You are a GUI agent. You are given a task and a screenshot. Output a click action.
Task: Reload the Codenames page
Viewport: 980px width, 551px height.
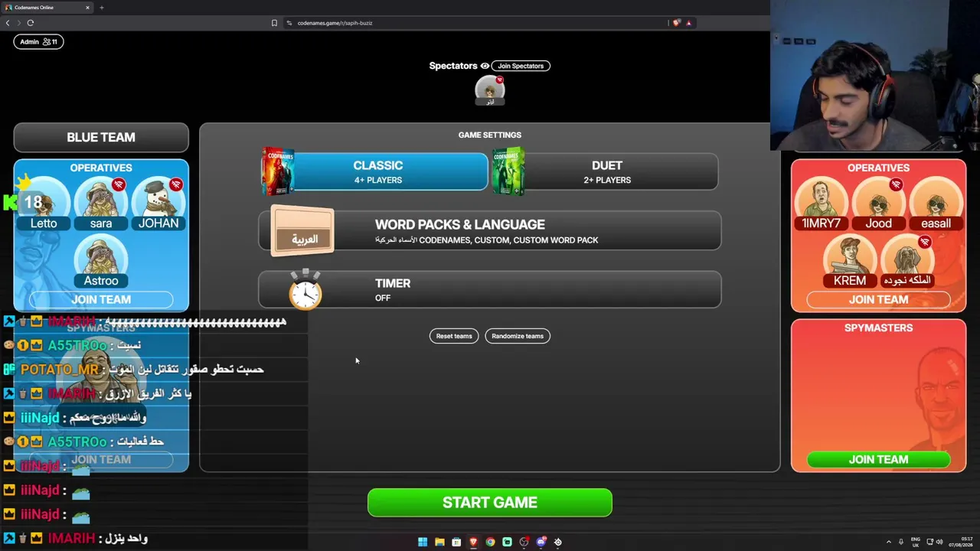coord(31,23)
